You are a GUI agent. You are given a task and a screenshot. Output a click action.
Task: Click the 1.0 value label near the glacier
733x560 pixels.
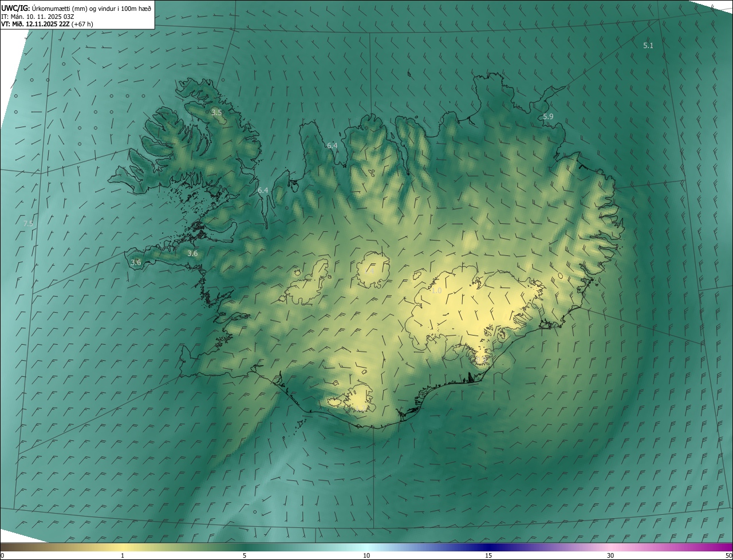tap(436, 291)
